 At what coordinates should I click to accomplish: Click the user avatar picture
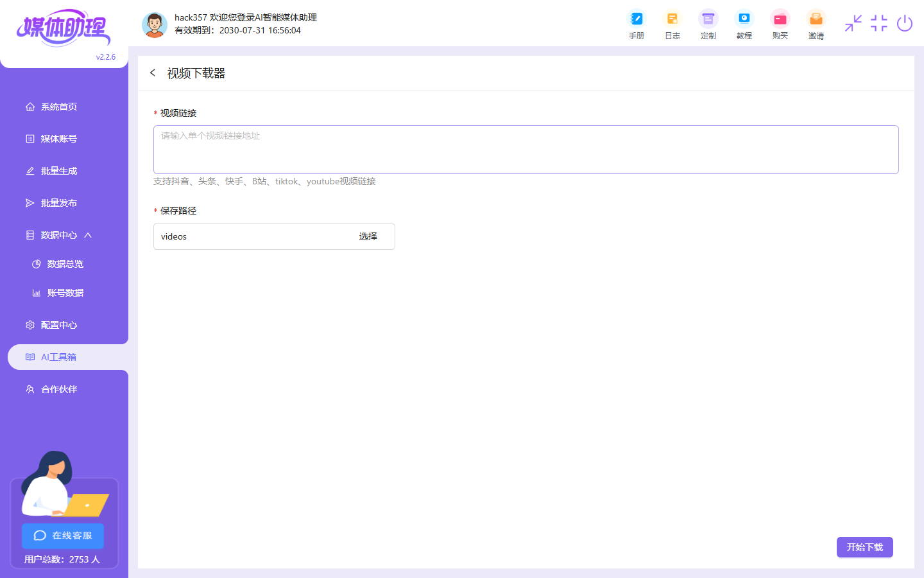(154, 24)
